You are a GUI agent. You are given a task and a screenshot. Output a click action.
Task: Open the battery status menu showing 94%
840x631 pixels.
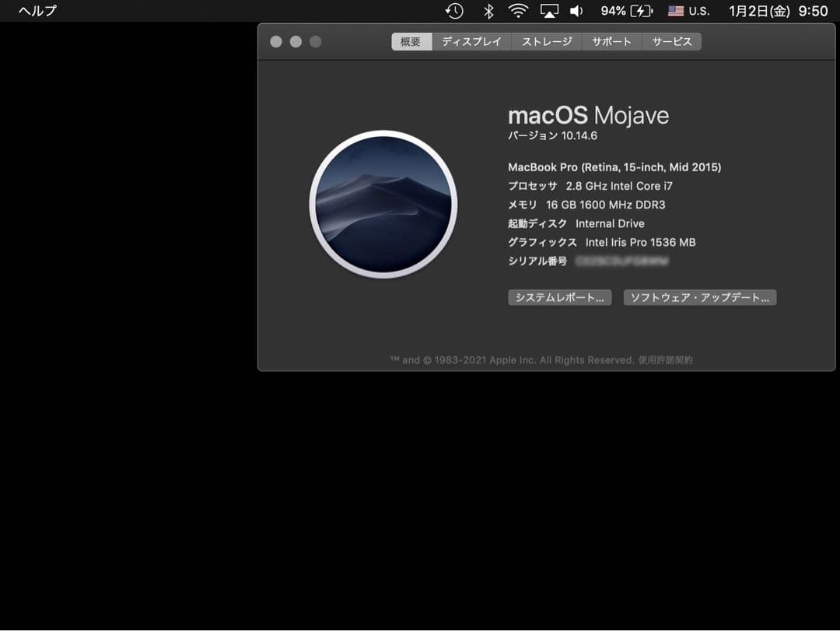(626, 11)
